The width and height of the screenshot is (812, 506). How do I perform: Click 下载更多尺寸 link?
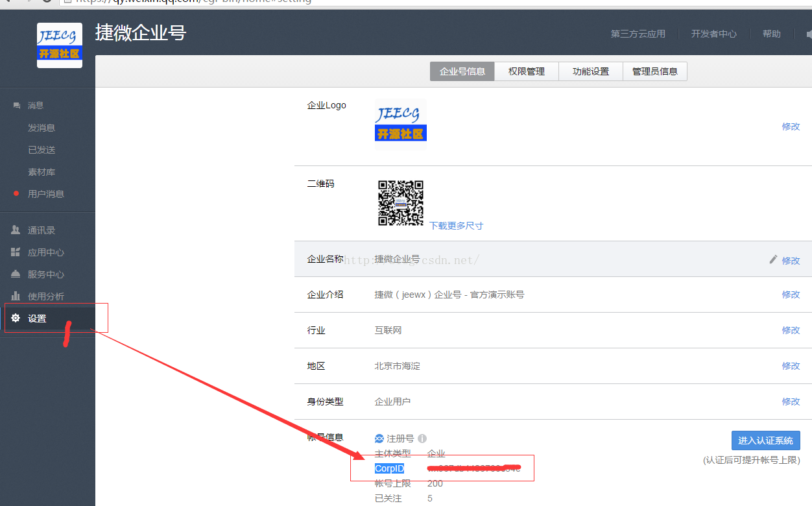pos(457,226)
